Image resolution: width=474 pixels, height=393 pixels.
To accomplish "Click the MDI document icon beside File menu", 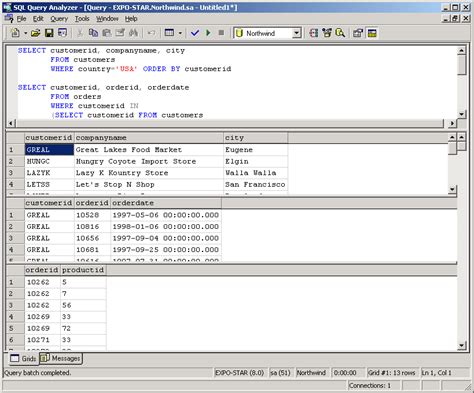I will pos(9,18).
